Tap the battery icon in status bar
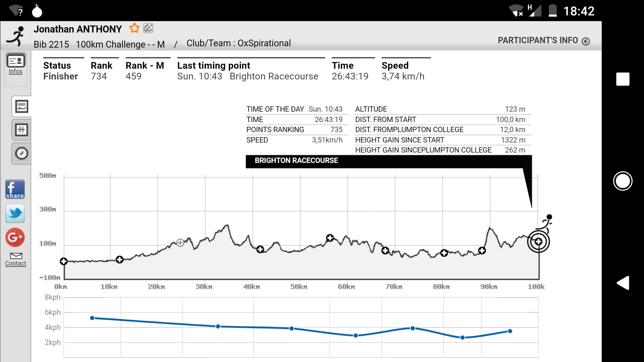The height and width of the screenshot is (362, 644). (553, 11)
